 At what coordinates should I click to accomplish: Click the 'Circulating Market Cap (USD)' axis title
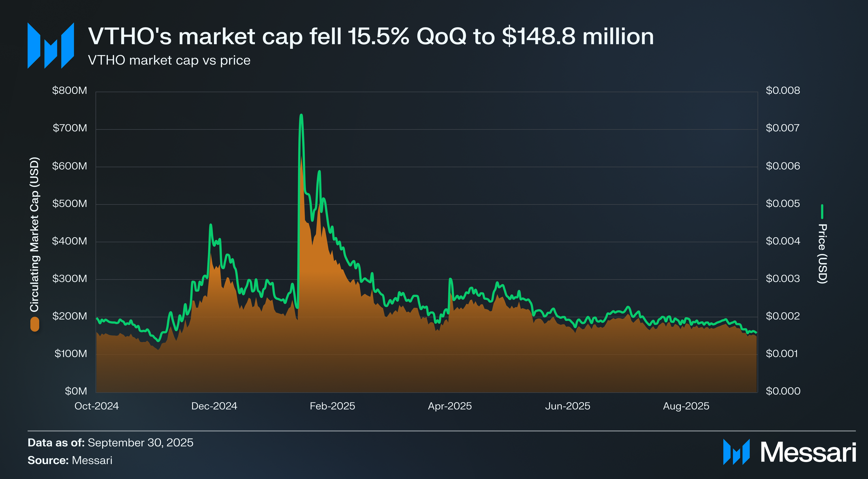[x=35, y=234]
